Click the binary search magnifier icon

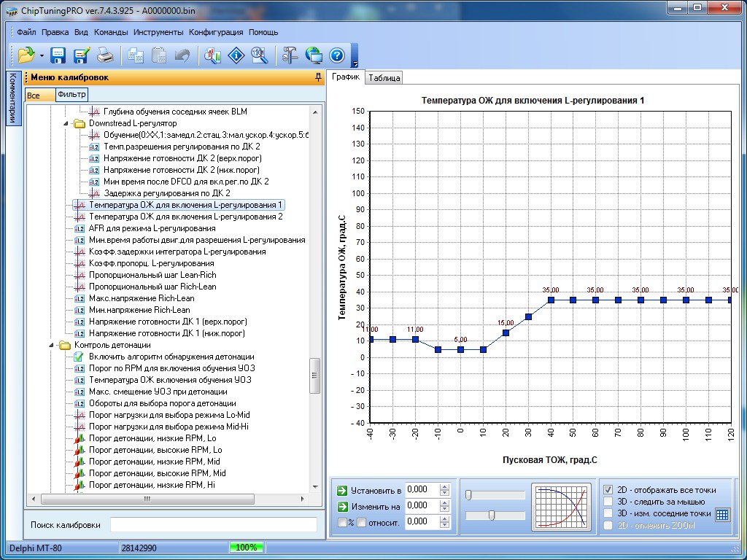(259, 55)
